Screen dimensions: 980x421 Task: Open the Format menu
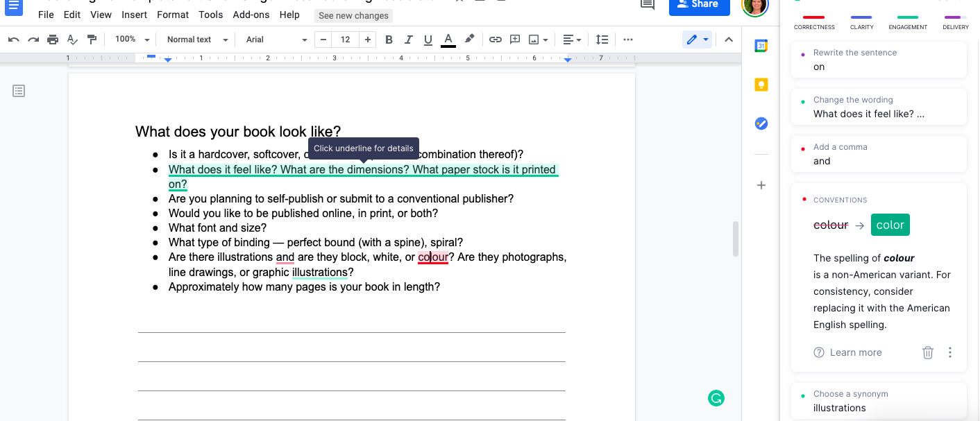(172, 14)
